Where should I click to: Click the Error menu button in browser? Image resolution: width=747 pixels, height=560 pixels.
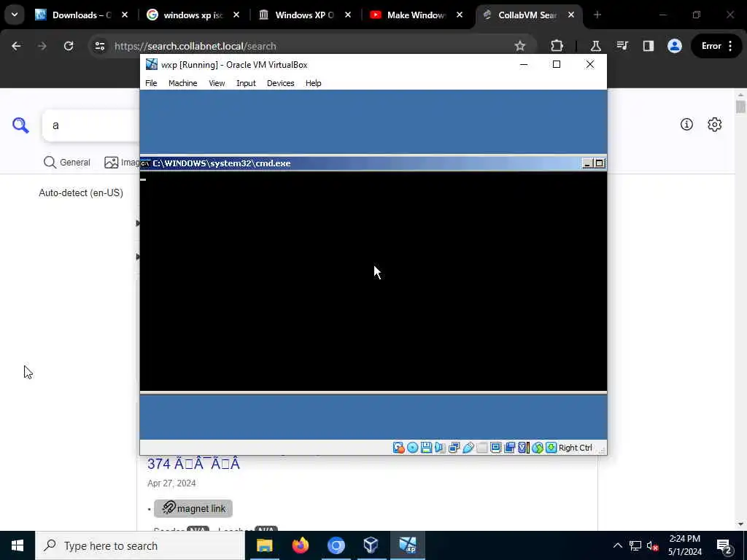(716, 46)
